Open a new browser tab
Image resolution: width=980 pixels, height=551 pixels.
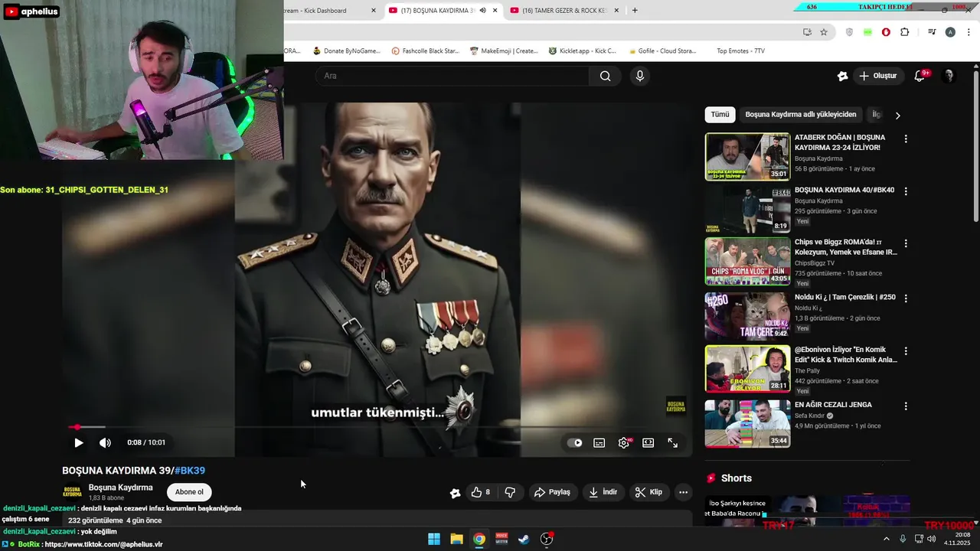(x=635, y=11)
